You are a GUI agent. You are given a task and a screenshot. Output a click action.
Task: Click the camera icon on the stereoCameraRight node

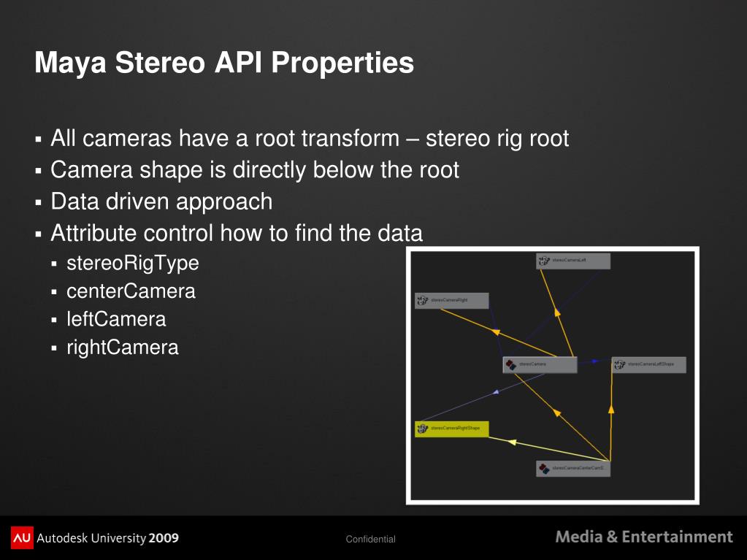click(x=422, y=301)
